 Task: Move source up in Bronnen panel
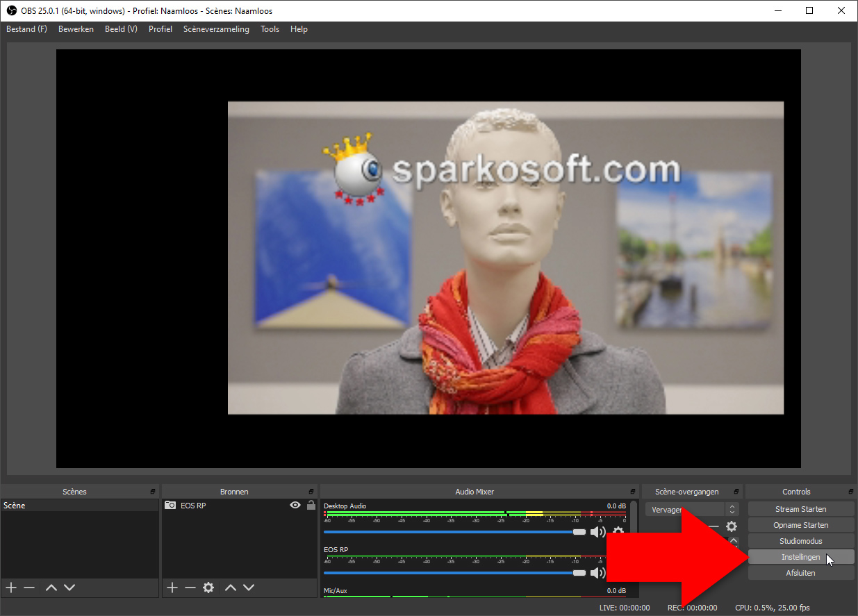(231, 588)
